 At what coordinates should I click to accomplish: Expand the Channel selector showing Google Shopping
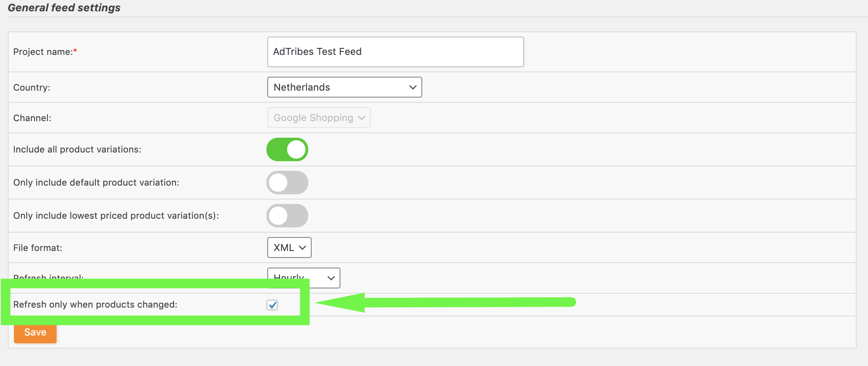point(319,118)
